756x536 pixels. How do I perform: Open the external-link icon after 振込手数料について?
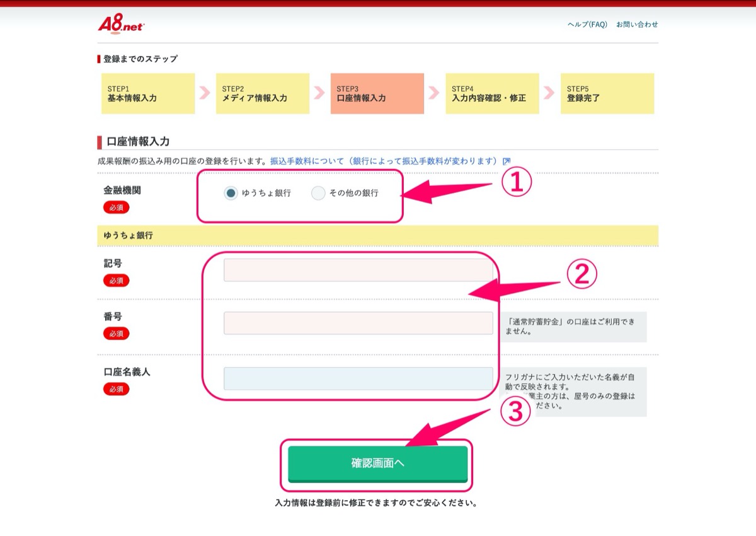coord(507,161)
